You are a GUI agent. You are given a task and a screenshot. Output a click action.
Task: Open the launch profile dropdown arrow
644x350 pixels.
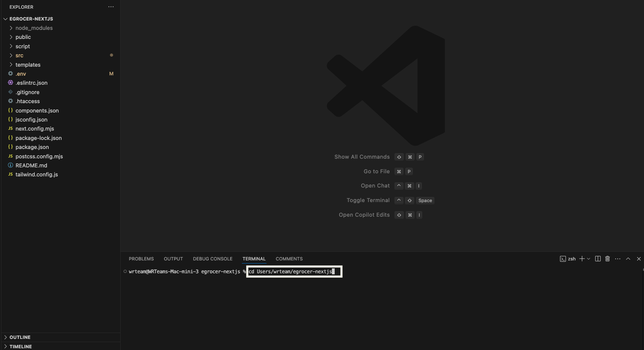coord(588,259)
